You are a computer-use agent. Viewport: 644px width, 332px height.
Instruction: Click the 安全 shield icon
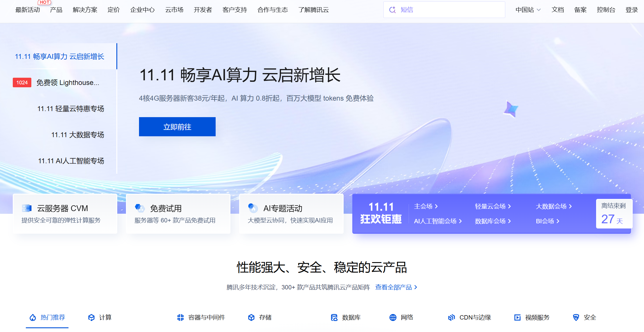[x=576, y=318]
